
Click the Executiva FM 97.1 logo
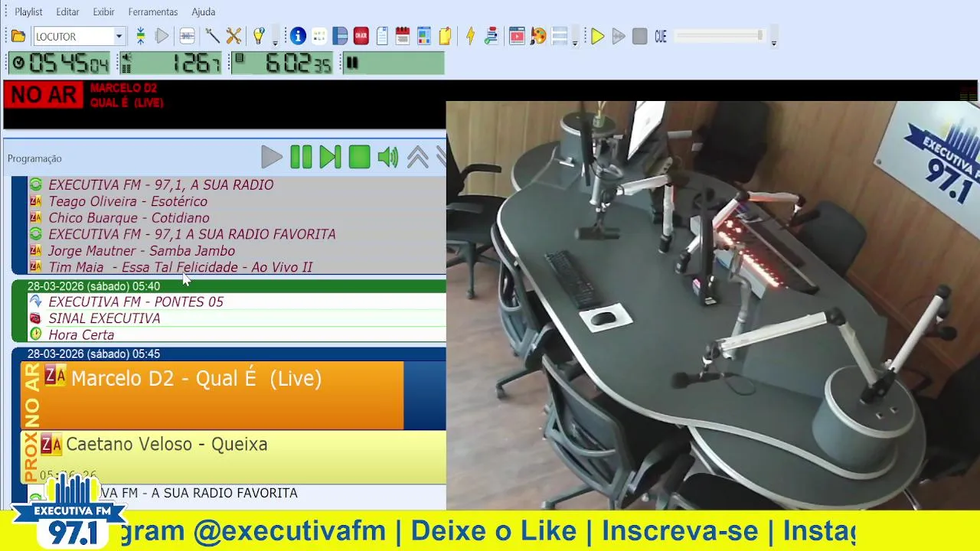click(71, 511)
